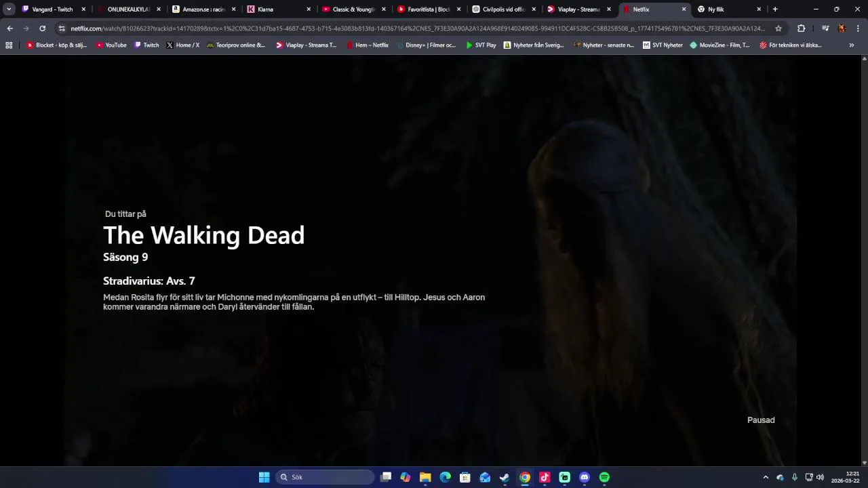This screenshot has width=868, height=488.
Task: Open the site information icon in address bar
Action: click(62, 28)
